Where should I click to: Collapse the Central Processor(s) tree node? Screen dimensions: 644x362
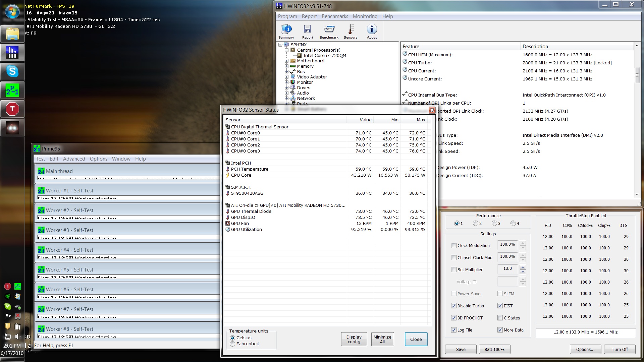click(287, 50)
